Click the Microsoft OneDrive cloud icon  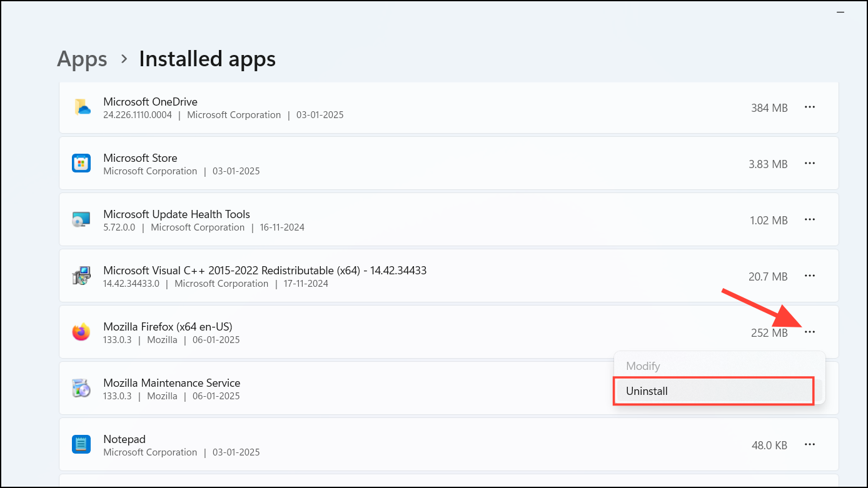click(x=82, y=107)
